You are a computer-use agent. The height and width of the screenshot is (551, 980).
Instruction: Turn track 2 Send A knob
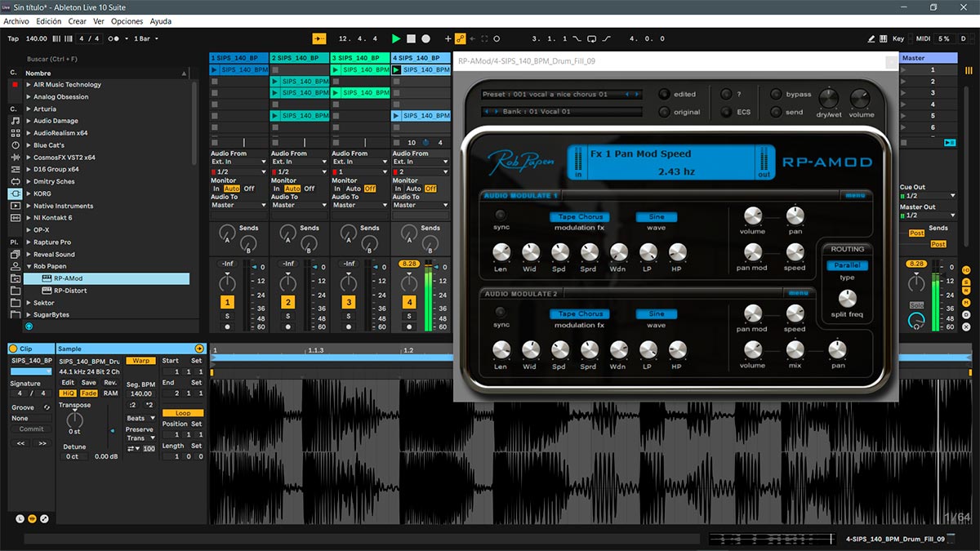pyautogui.click(x=287, y=233)
